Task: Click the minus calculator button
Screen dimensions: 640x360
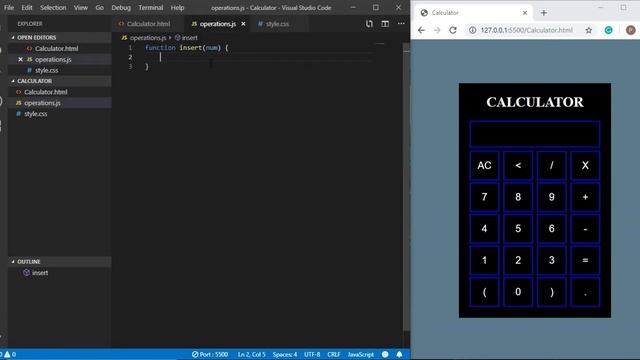Action: point(585,229)
